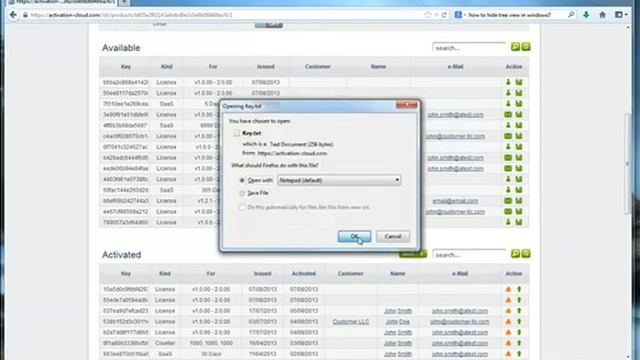The width and height of the screenshot is (640, 360).
Task: Open the browser downloads arrow
Action: click(586, 15)
